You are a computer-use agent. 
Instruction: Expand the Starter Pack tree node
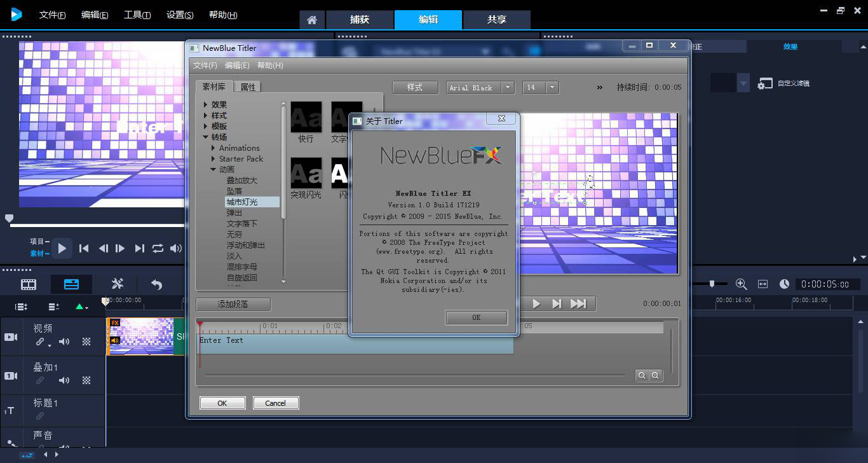click(x=214, y=158)
